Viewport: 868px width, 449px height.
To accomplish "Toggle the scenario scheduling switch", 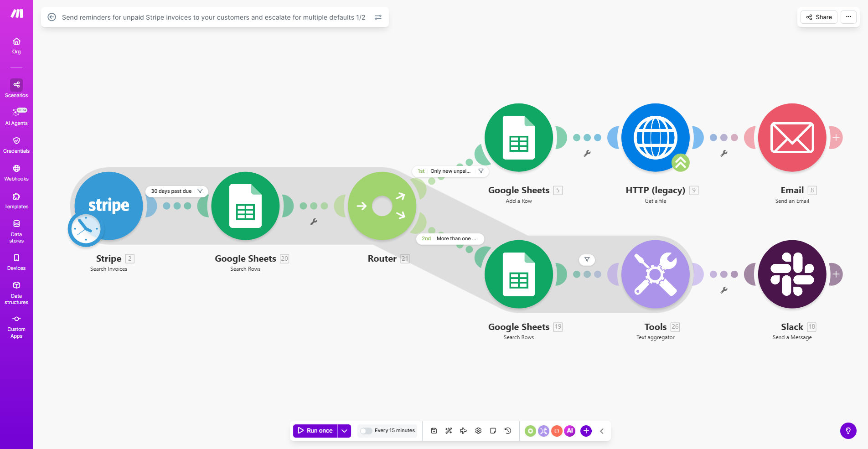I will tap(366, 431).
